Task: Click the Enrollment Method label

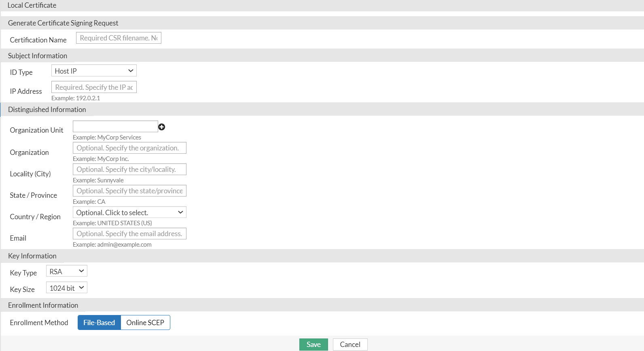Action: coord(39,323)
